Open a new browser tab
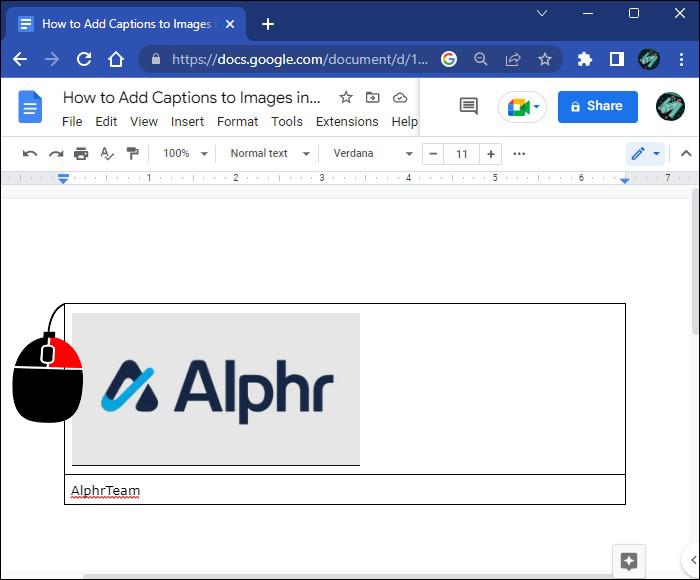700x580 pixels. 267,24
